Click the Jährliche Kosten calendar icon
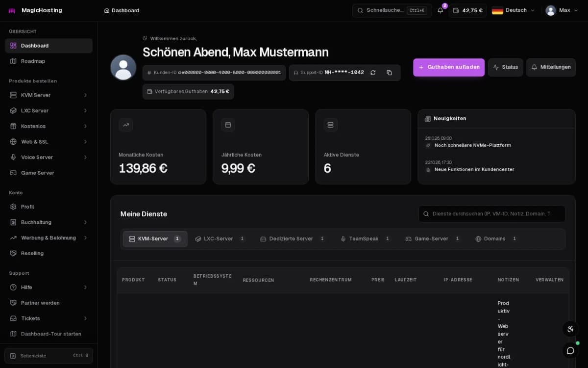The height and width of the screenshot is (368, 588). point(228,125)
